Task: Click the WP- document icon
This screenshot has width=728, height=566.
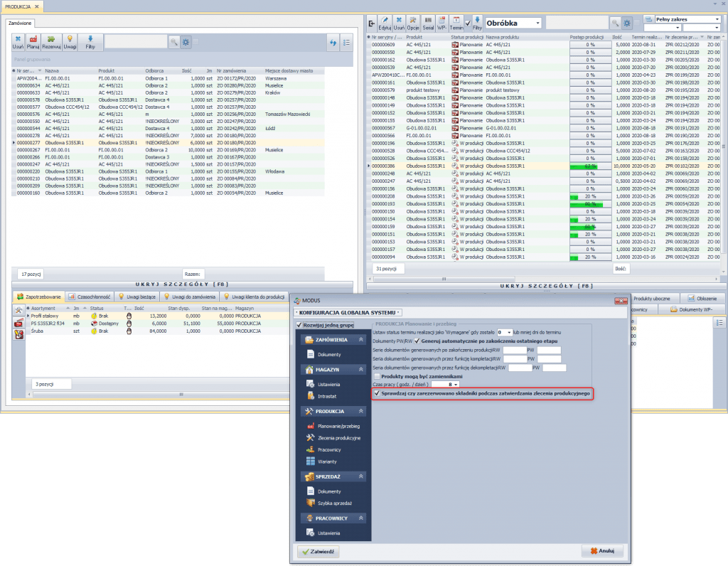Action: click(441, 23)
